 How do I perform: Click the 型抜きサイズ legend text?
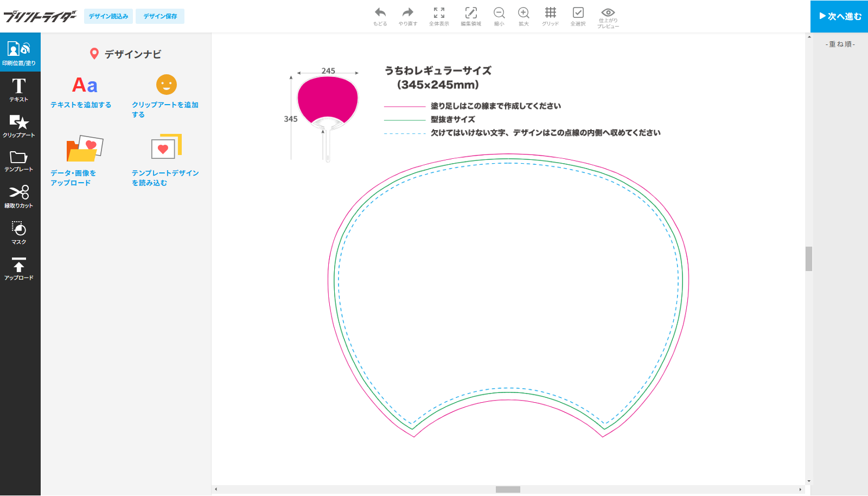(x=453, y=119)
